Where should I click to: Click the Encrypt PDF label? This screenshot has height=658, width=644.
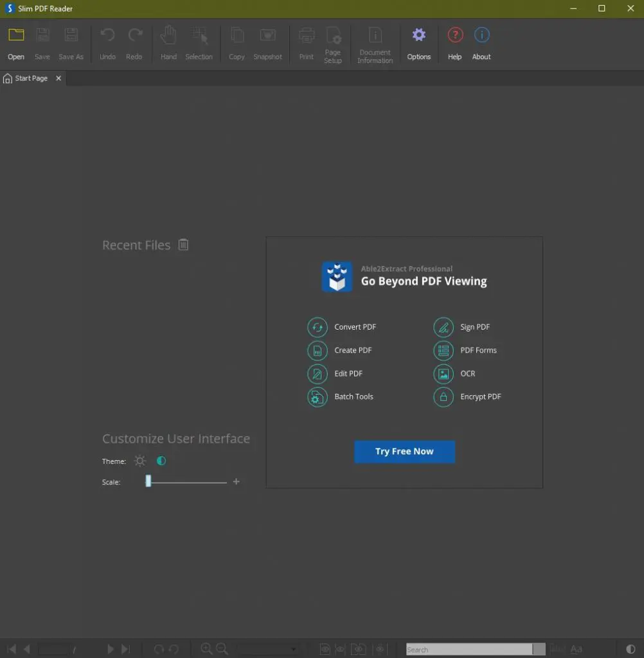tap(481, 396)
